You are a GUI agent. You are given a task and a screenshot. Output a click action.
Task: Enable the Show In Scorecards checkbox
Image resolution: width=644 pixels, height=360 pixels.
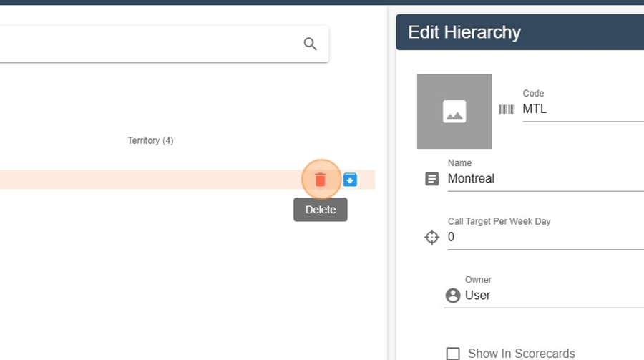coord(453,354)
